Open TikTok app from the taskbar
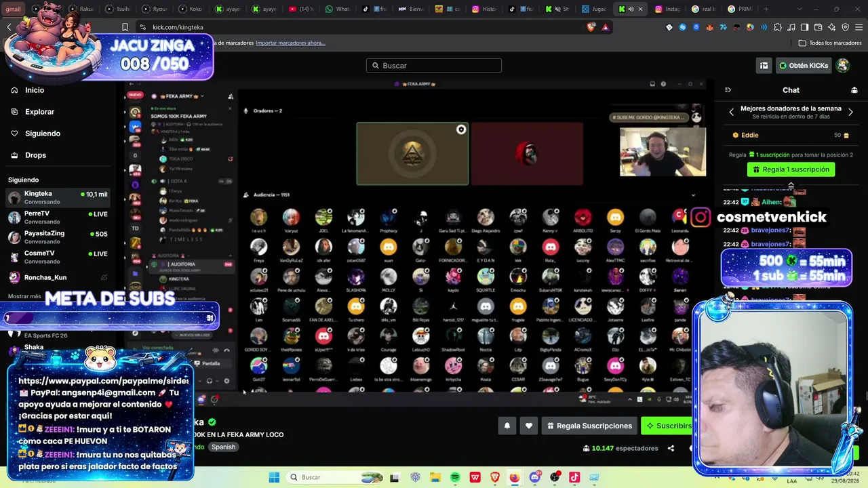 pyautogui.click(x=574, y=477)
